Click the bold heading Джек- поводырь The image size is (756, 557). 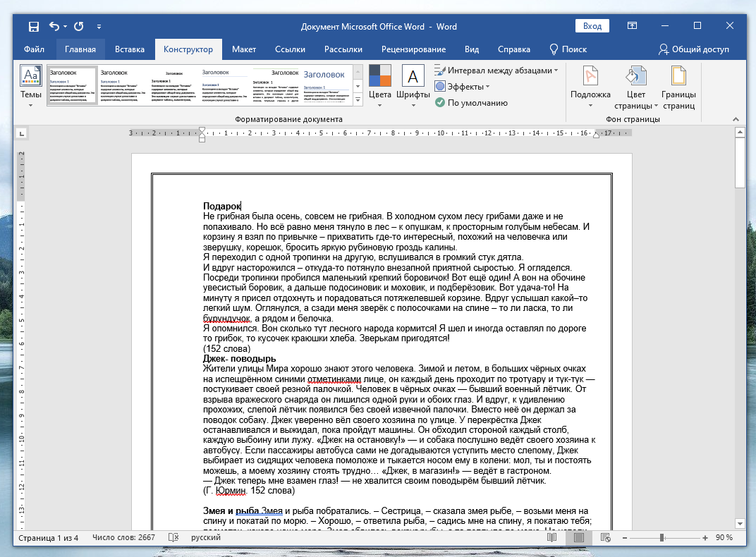pyautogui.click(x=239, y=358)
